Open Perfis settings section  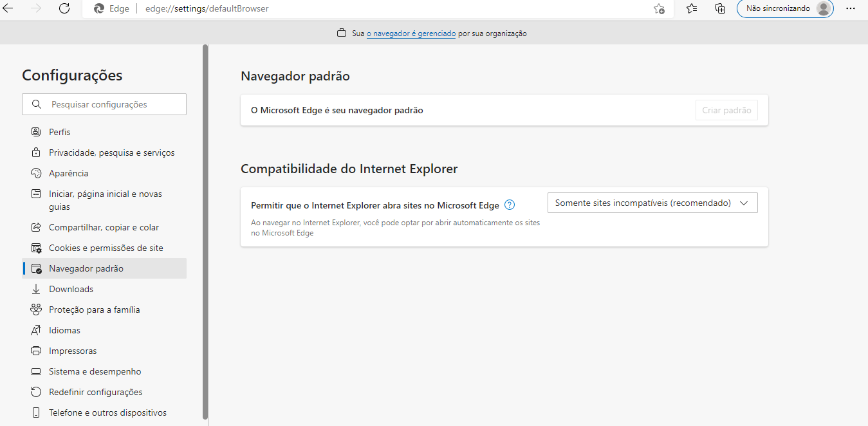coord(104,132)
